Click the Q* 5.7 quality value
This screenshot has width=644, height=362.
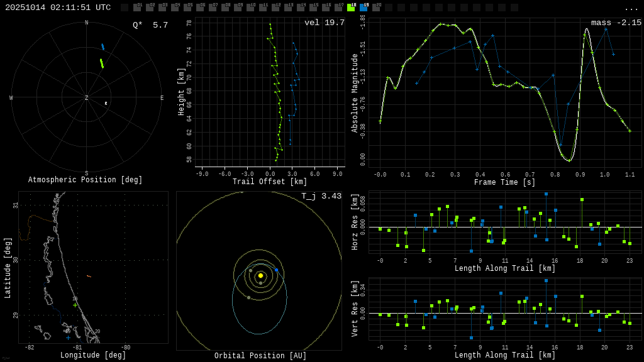tap(150, 25)
